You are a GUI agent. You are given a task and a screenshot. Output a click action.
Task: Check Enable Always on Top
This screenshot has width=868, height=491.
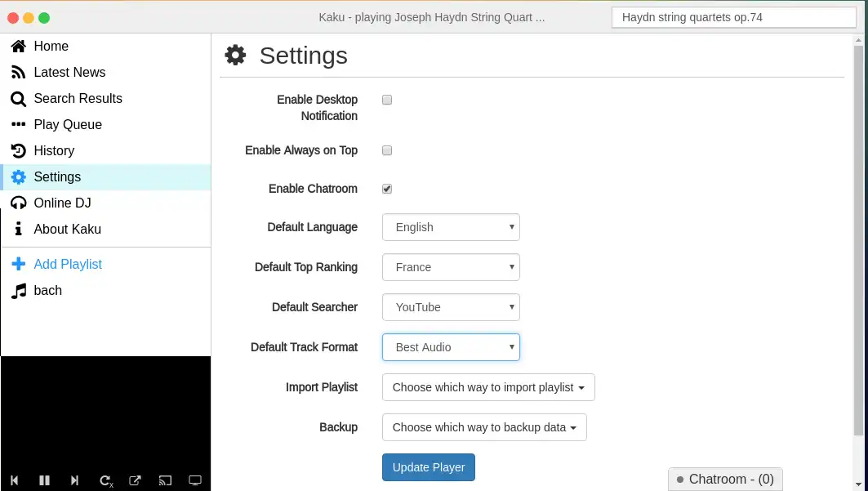coord(387,150)
